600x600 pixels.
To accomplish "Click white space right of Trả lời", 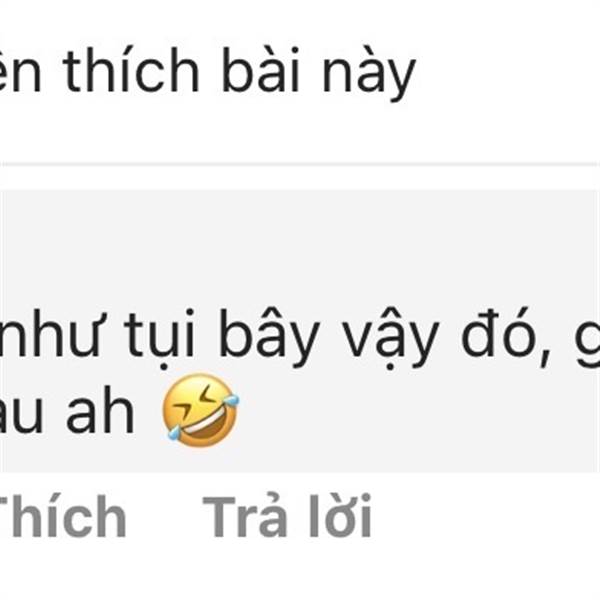I will [x=486, y=517].
